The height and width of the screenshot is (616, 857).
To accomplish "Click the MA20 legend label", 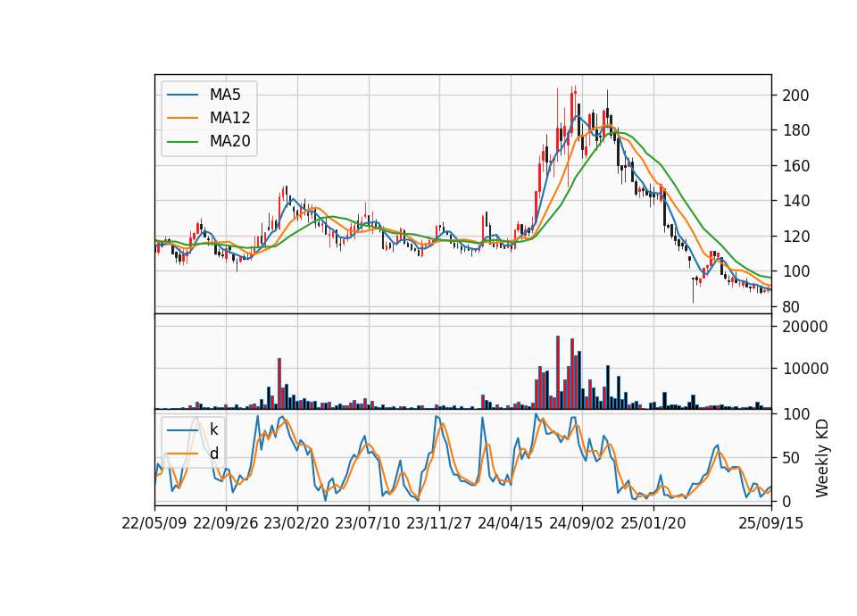I will (x=229, y=141).
